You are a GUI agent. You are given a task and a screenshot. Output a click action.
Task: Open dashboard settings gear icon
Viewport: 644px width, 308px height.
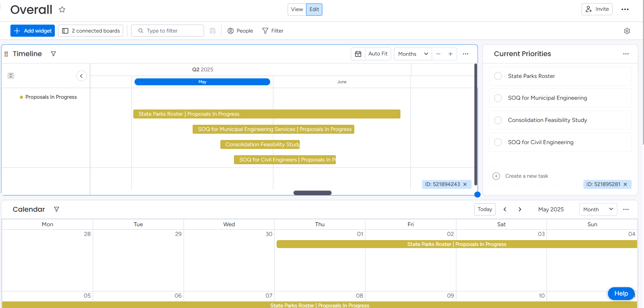[x=627, y=31]
